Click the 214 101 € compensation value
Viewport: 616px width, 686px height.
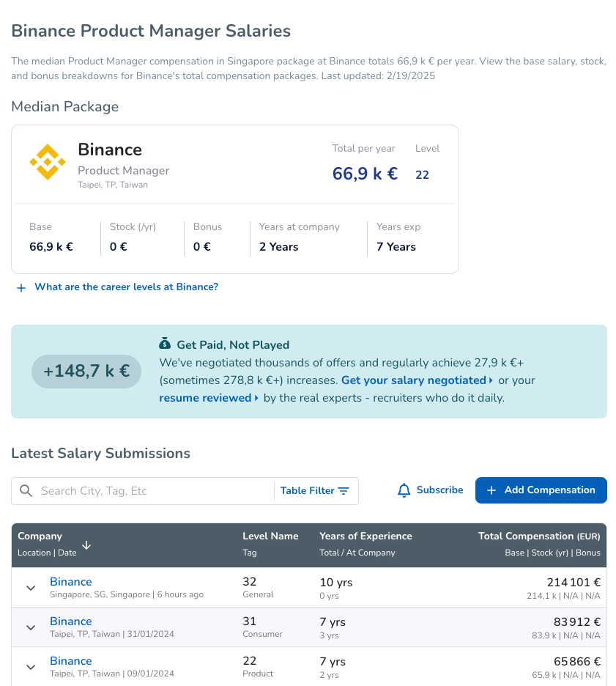pyautogui.click(x=574, y=583)
